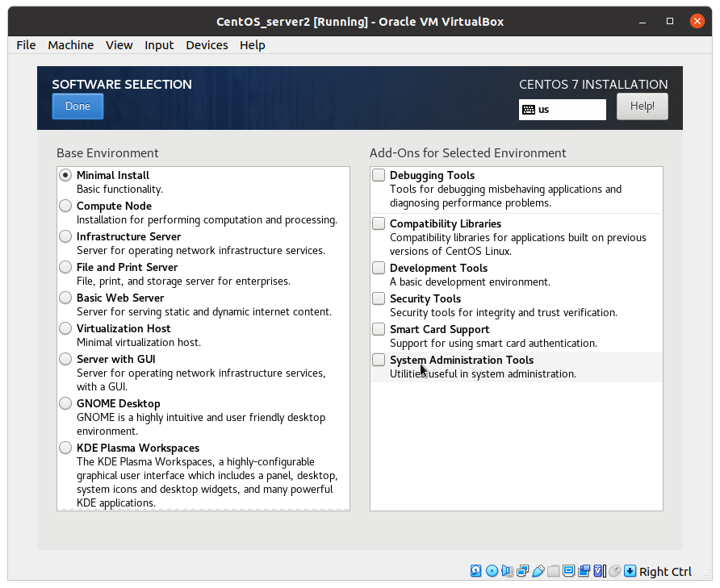The image size is (720, 588).
Task: Open the Machine menu
Action: (x=70, y=45)
